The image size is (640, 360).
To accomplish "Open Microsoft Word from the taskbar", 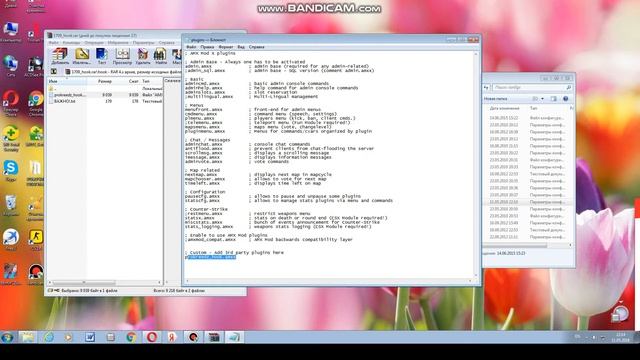I will click(x=89, y=337).
